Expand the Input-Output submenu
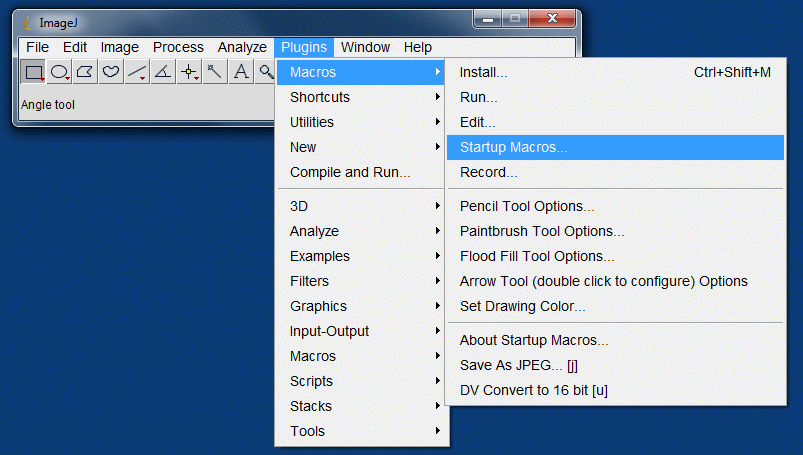The width and height of the screenshot is (803, 455). [x=361, y=331]
